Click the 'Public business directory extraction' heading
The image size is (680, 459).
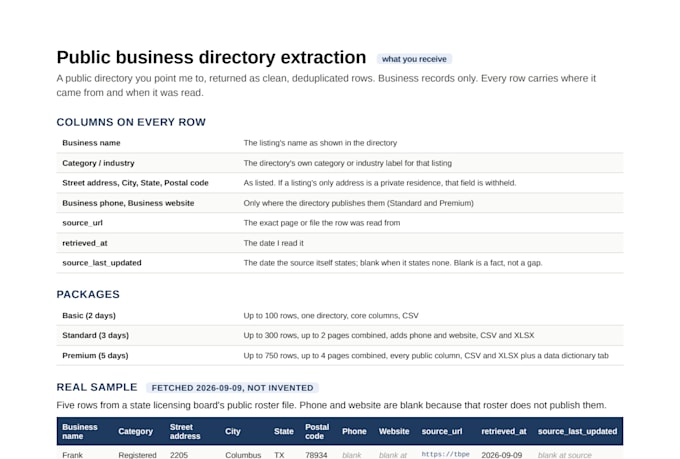(211, 57)
